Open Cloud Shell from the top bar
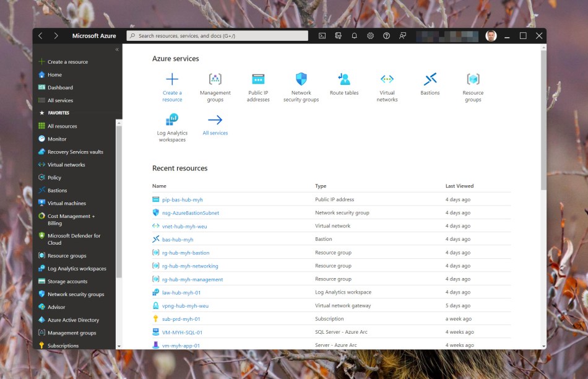The image size is (588, 379). pos(322,36)
